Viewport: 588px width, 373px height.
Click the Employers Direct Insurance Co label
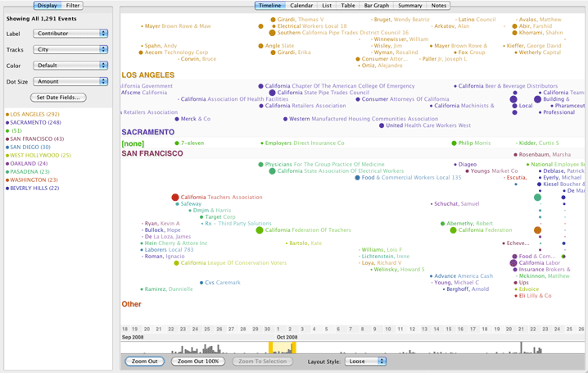coord(305,143)
